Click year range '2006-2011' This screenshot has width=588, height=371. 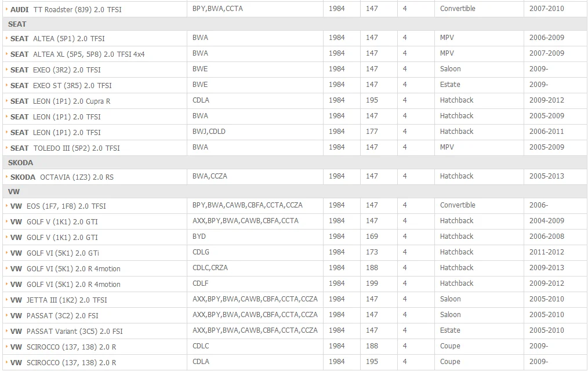(547, 132)
